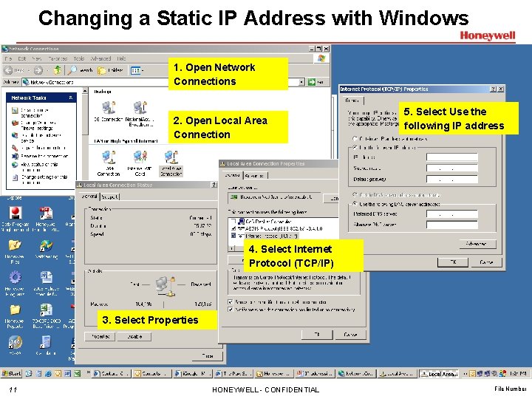Toggle Notify me when limited connectivity checkbox
This screenshot has height=399, width=532.
pos(231,310)
